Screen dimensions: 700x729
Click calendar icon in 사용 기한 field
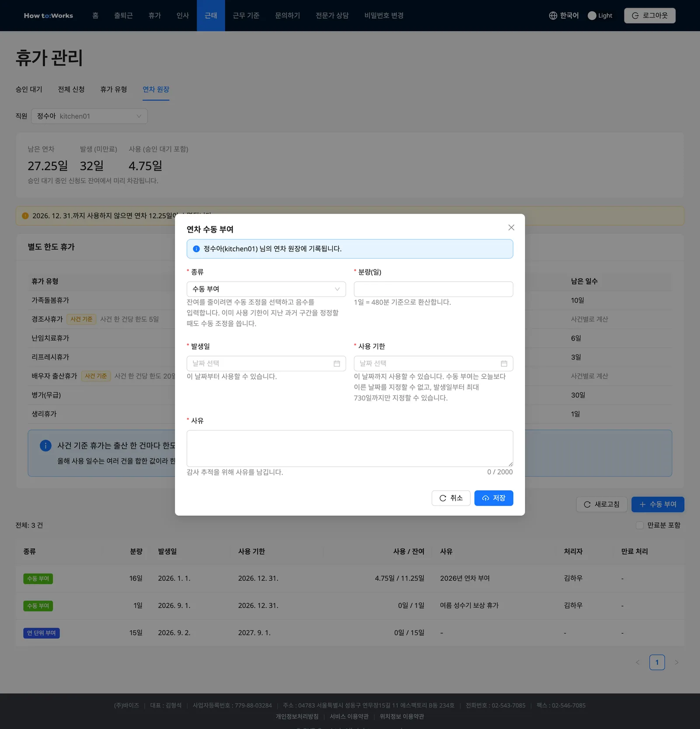click(x=504, y=363)
